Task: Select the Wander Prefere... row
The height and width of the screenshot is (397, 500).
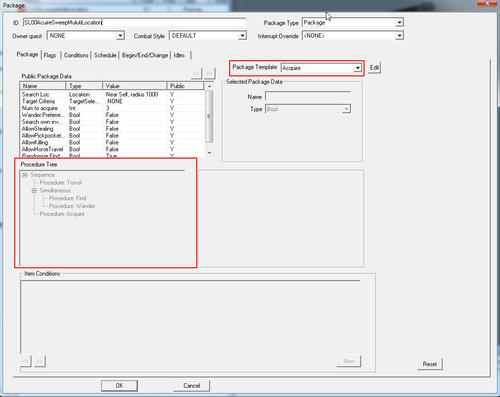Action: tap(112, 115)
